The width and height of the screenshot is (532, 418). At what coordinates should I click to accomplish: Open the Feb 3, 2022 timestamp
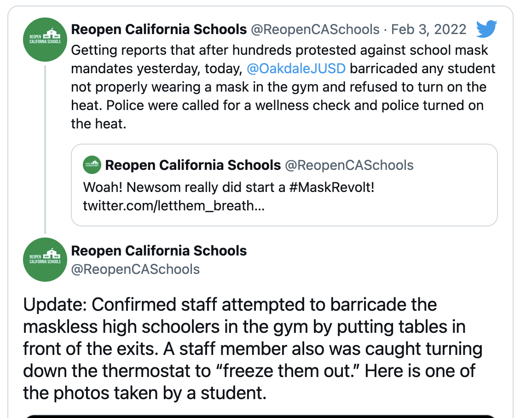coord(428,30)
